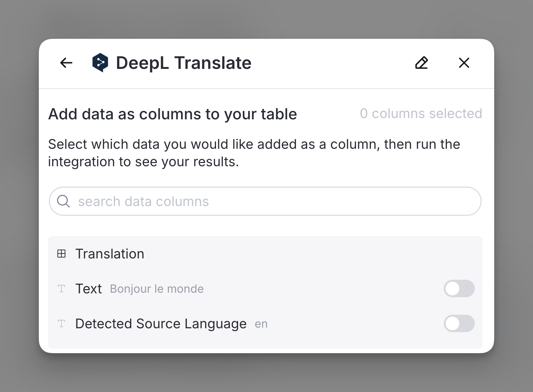Go back using the left arrow
The width and height of the screenshot is (533, 392).
pyautogui.click(x=66, y=63)
